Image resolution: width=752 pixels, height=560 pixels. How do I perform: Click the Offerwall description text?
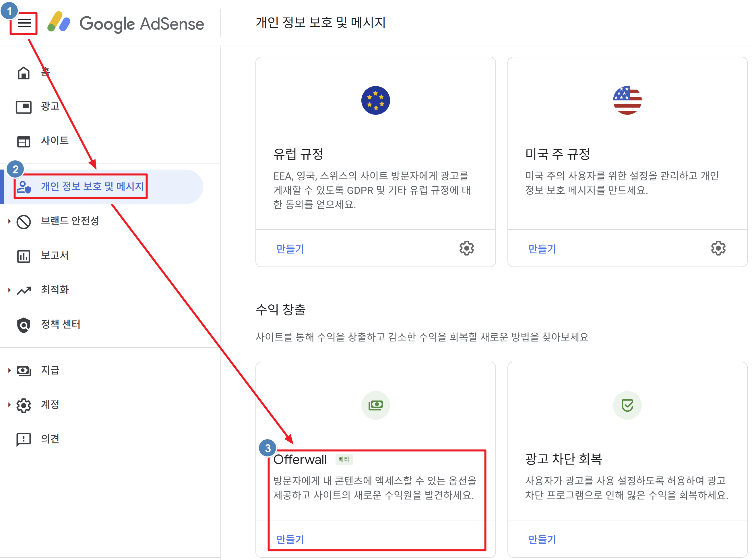[375, 488]
